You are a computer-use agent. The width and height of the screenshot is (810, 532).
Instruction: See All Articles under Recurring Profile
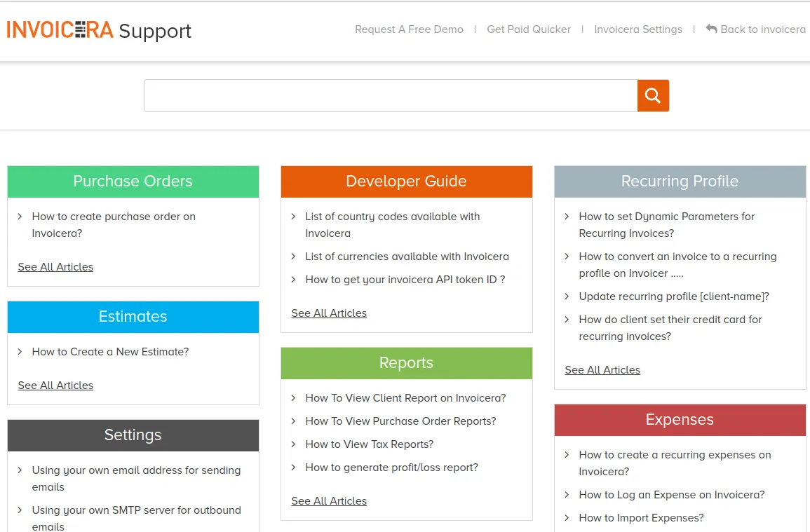(x=602, y=370)
